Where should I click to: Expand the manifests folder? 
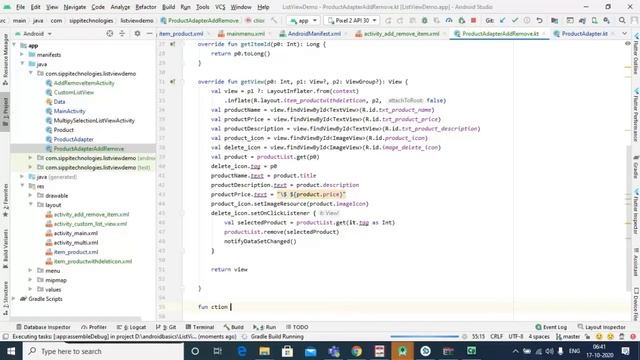[x=22, y=55]
